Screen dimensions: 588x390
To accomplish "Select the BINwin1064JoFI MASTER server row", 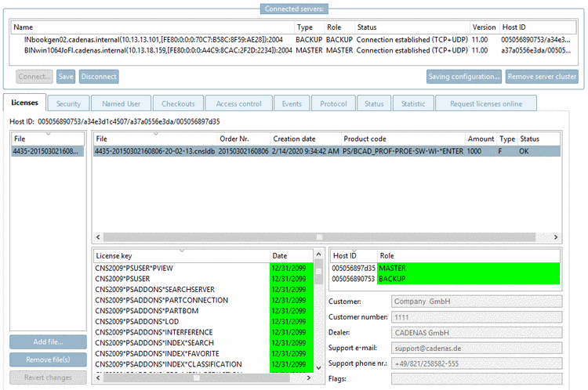I will tap(293, 50).
